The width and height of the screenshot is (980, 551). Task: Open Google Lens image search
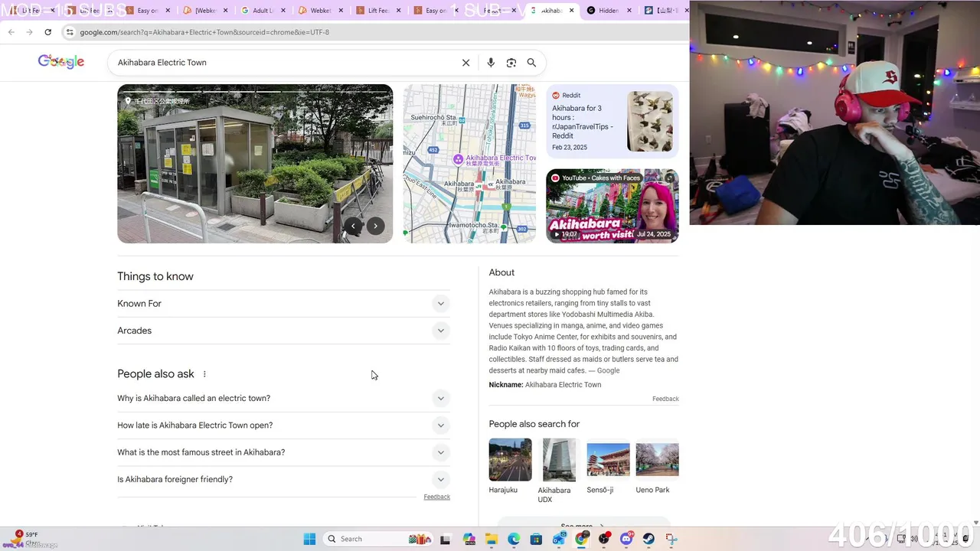pos(511,63)
